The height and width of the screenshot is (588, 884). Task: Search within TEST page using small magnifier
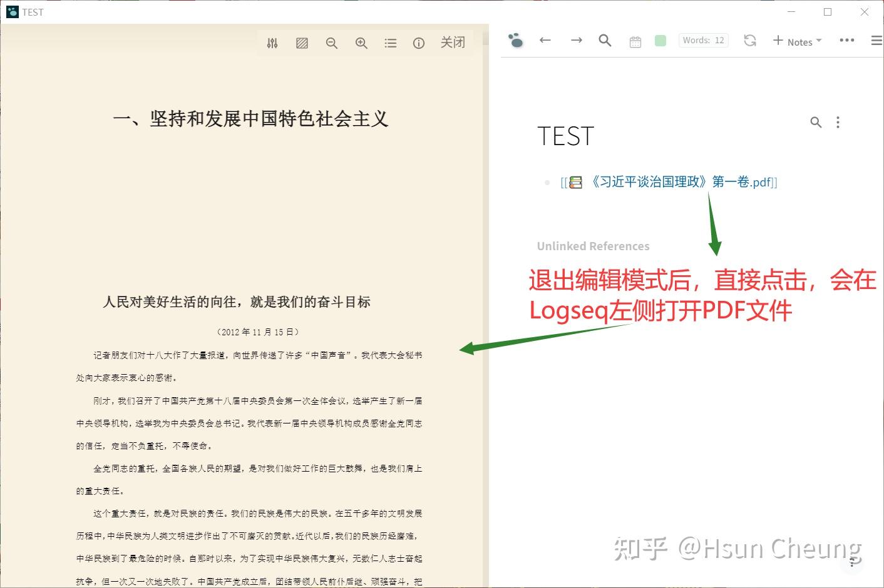[816, 122]
